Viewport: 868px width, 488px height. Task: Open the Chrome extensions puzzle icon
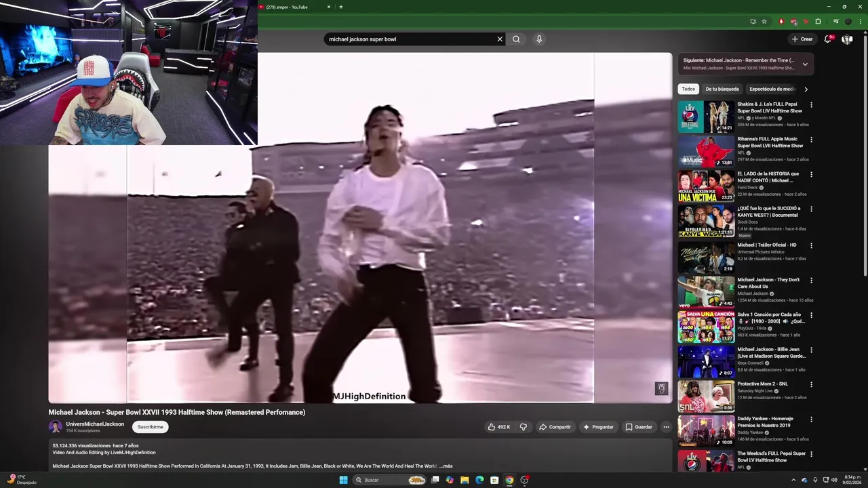click(x=818, y=22)
